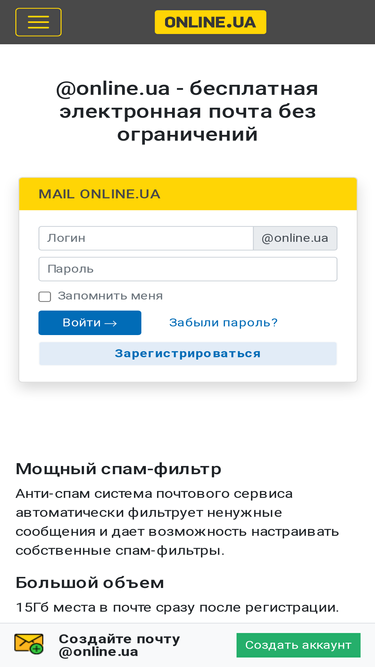375x667 pixels.
Task: Click the MAIL ONLINE.UA panel header
Action: (188, 194)
